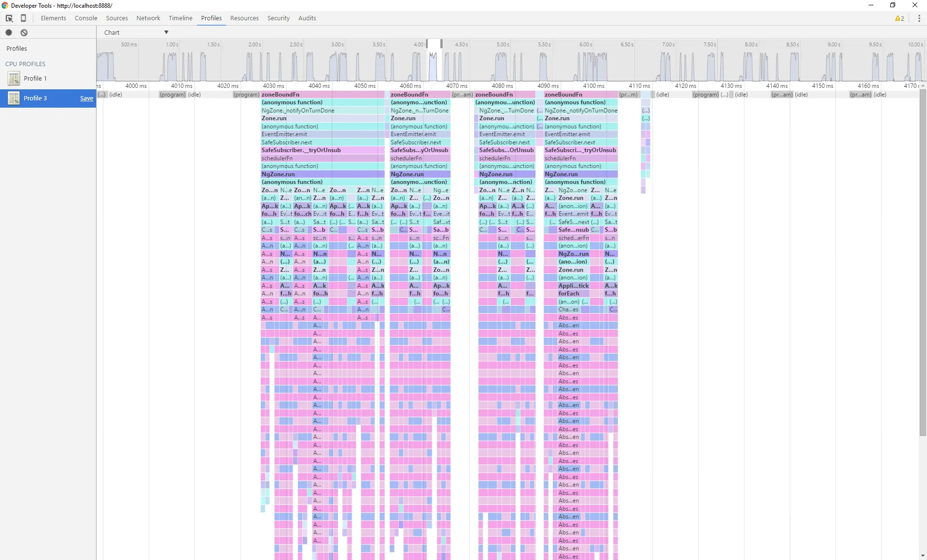Open DevTools three-dot customize menu
This screenshot has height=560, width=927.
(919, 18)
